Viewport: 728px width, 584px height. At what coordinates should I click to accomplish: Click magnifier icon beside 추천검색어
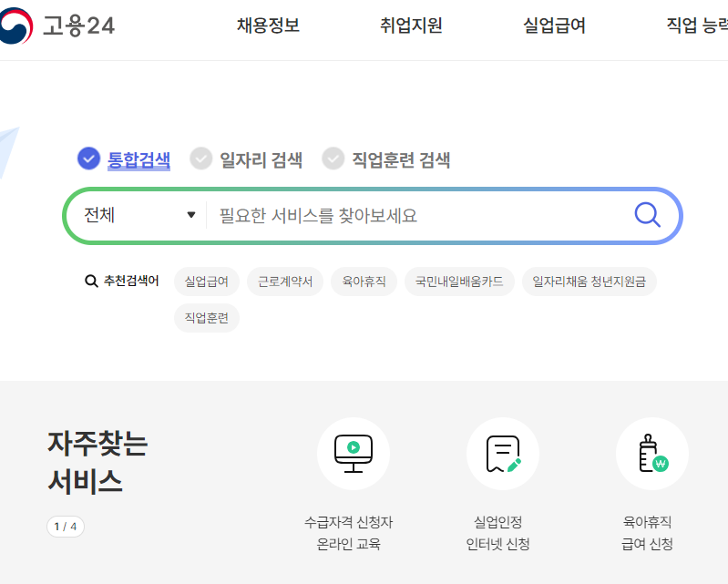pyautogui.click(x=91, y=281)
